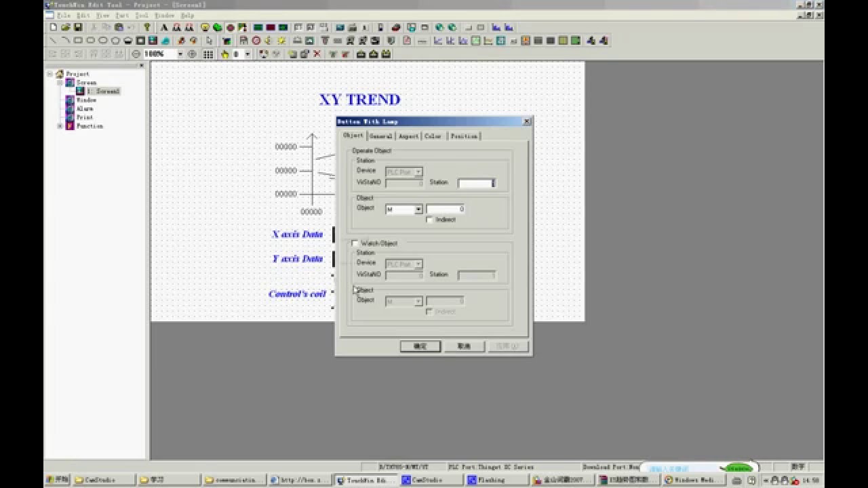Switch to the General tab
This screenshot has width=868, height=488.
380,136
